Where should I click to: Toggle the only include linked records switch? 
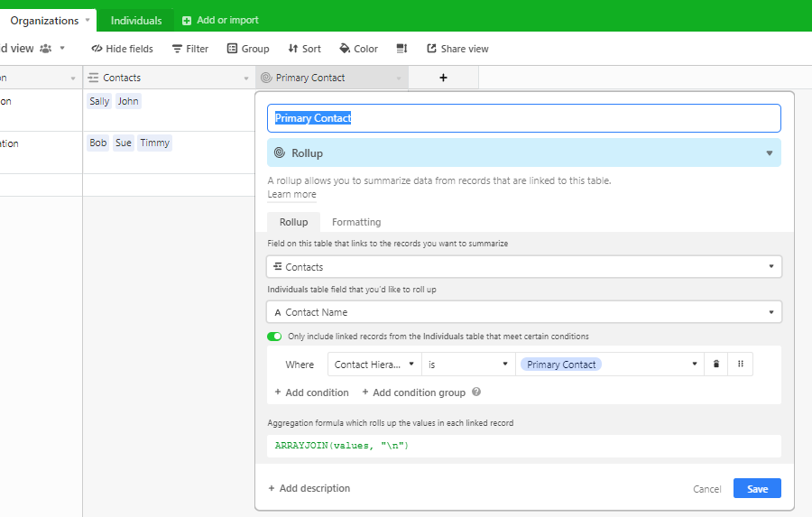tap(274, 337)
